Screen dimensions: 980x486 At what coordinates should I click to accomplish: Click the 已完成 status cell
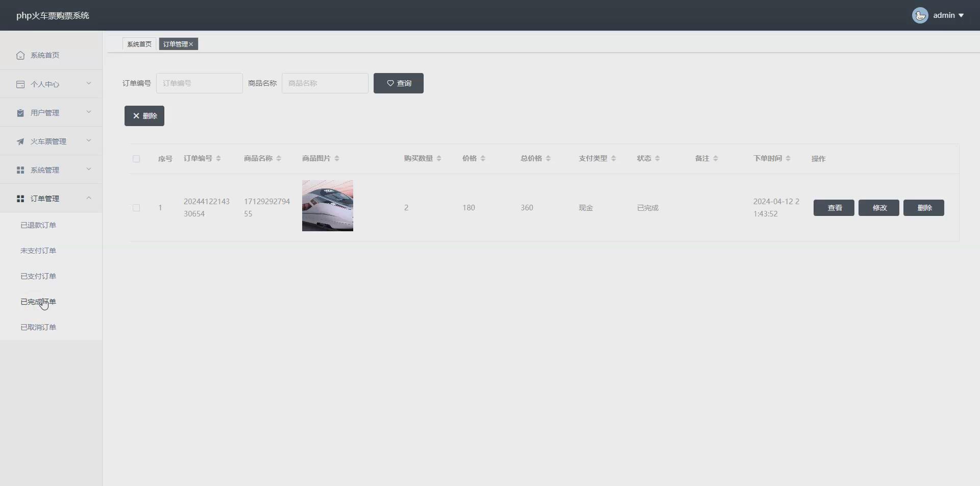(648, 208)
